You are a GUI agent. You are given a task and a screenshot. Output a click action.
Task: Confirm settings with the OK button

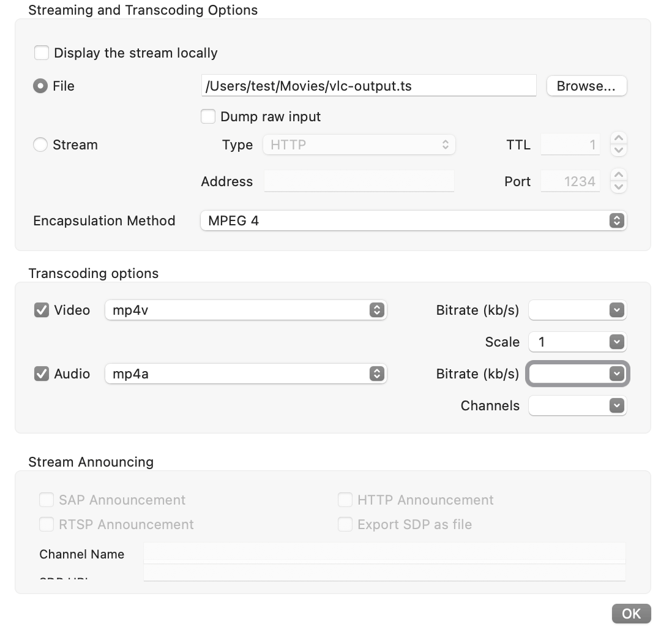631,614
